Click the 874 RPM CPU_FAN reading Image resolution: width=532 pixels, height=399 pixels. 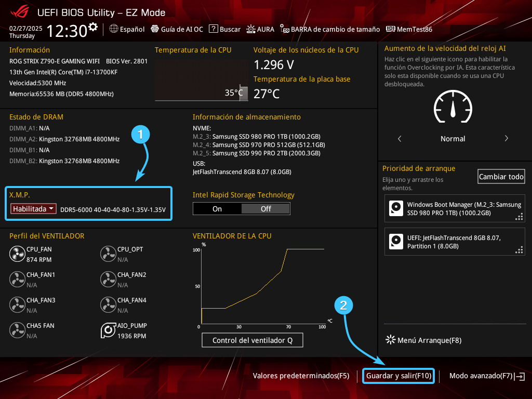[39, 260]
